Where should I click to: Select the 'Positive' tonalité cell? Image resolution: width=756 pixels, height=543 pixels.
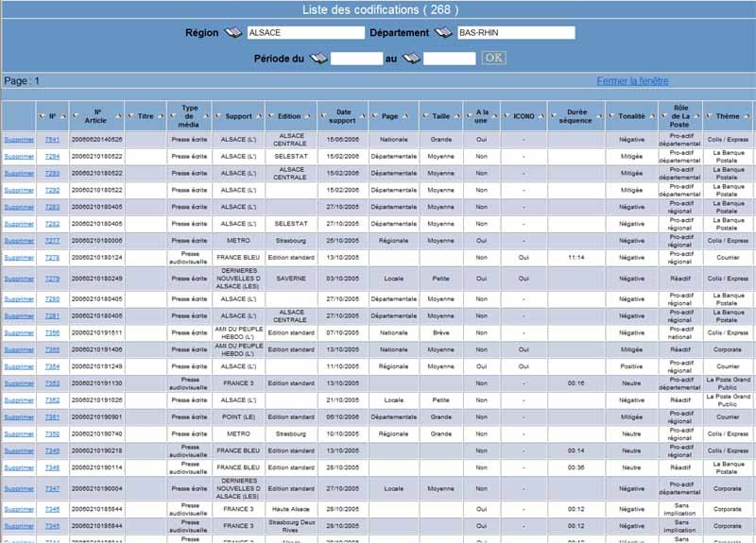[x=631, y=366]
